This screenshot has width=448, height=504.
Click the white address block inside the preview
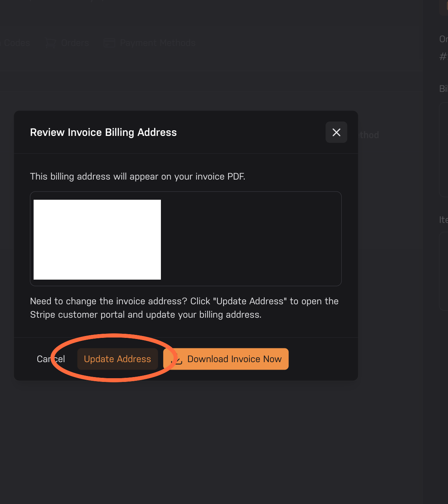click(x=97, y=239)
